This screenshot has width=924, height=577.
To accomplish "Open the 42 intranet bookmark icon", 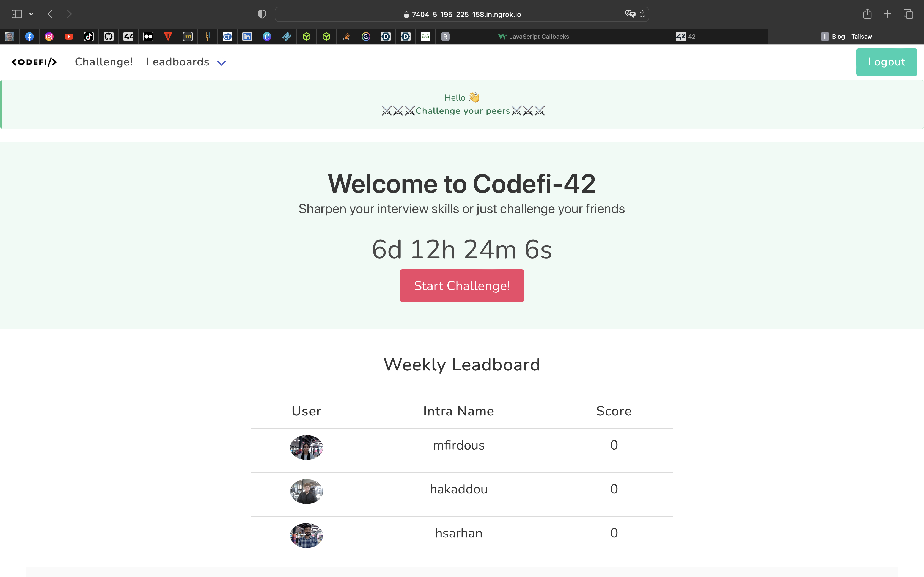I will click(x=128, y=36).
